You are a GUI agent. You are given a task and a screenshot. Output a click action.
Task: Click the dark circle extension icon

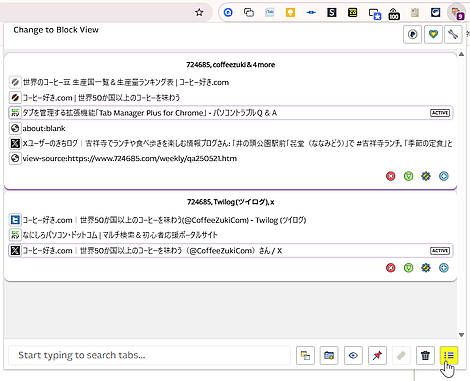[x=435, y=13]
